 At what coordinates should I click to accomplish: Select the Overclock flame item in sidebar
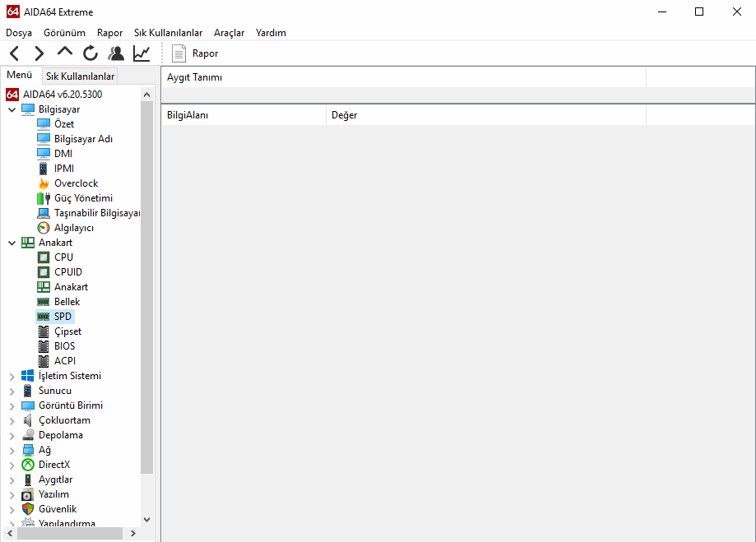pyautogui.click(x=73, y=183)
